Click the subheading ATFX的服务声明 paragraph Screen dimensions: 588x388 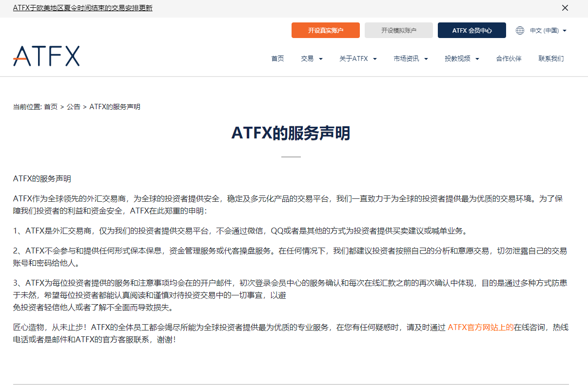[x=42, y=179]
